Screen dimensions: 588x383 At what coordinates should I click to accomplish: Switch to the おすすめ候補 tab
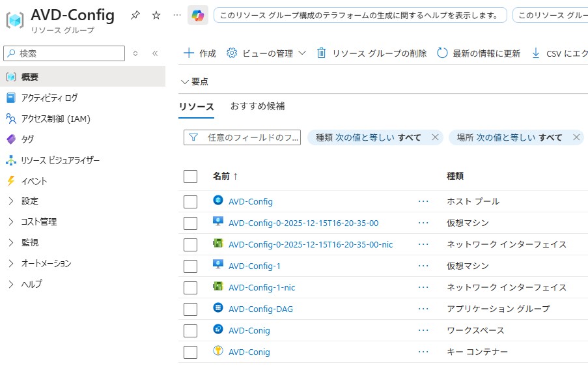click(257, 106)
